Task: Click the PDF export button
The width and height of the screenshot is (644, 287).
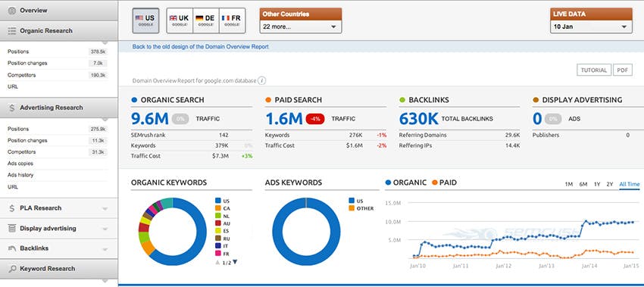Action: [x=623, y=70]
